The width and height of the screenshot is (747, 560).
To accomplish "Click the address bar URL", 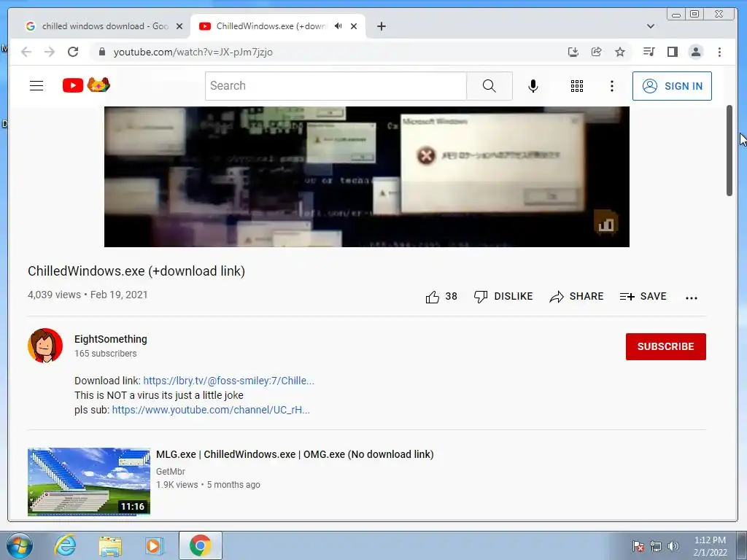I will coord(193,52).
